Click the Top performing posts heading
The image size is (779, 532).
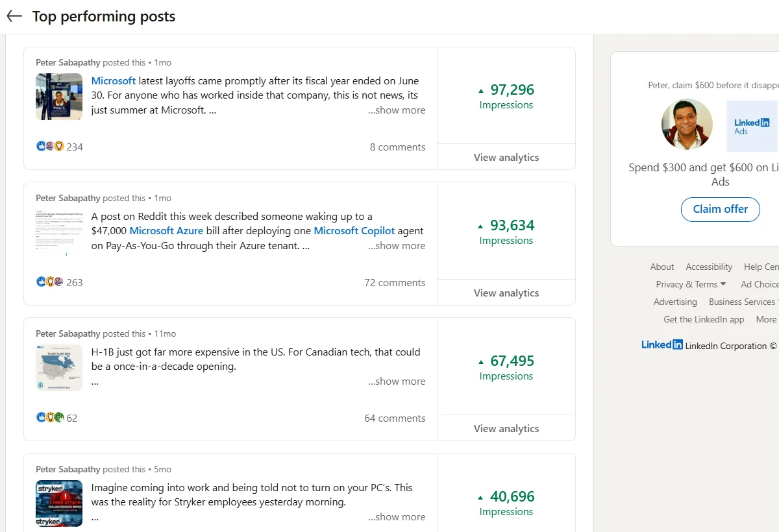(104, 17)
